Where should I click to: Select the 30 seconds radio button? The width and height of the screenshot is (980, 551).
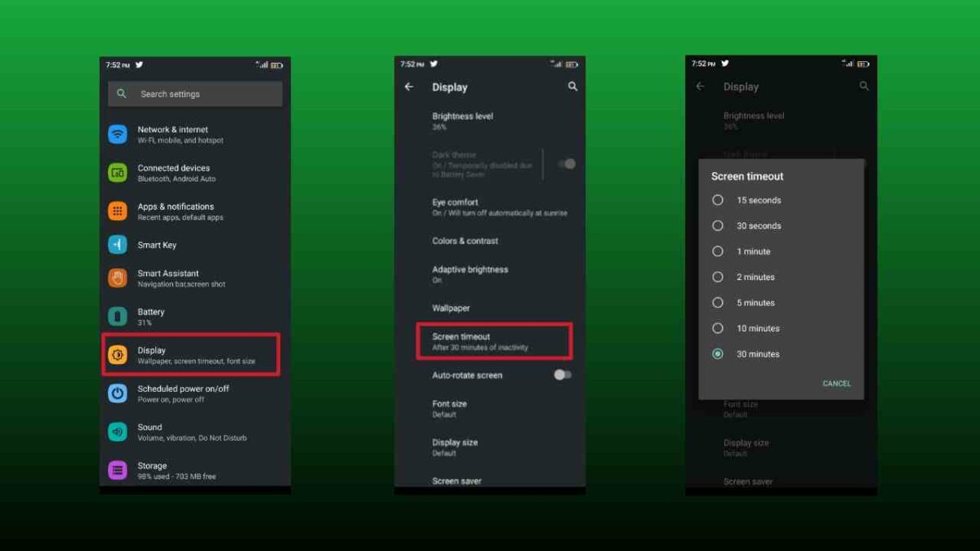[718, 225]
